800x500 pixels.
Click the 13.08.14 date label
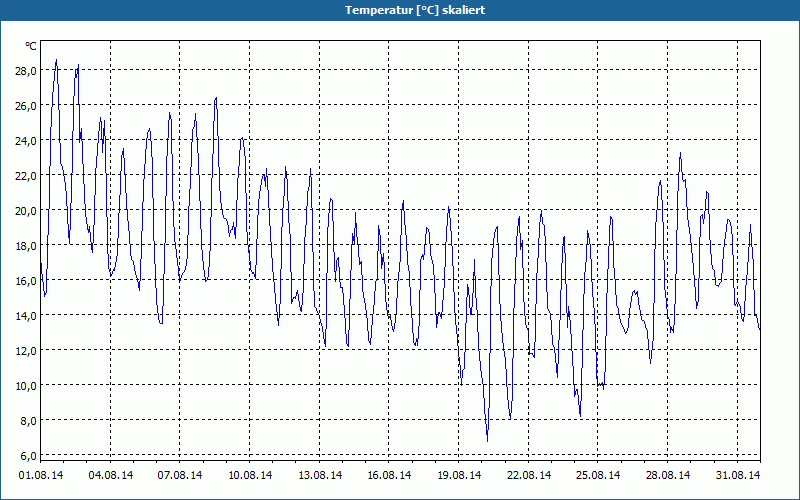tap(320, 475)
